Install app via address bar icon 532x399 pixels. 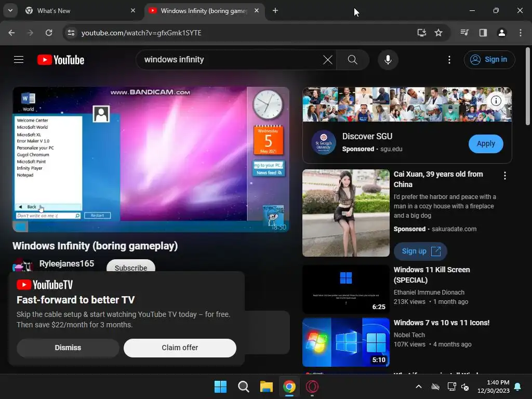(422, 33)
